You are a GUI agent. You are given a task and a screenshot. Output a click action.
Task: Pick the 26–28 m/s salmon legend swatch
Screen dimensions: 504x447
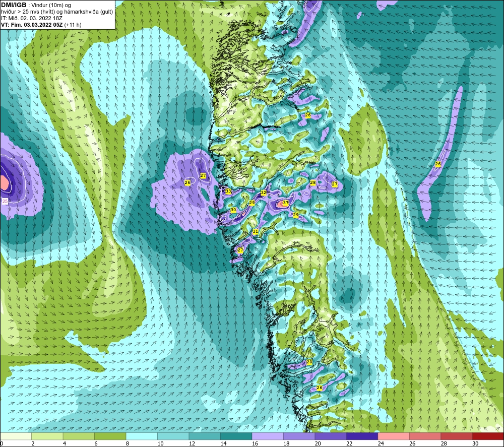425,436
